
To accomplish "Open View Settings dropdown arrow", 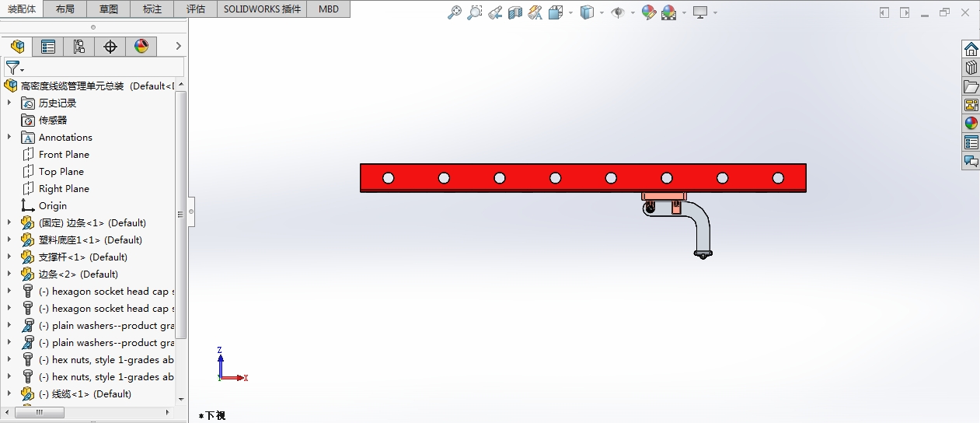I will [x=715, y=12].
